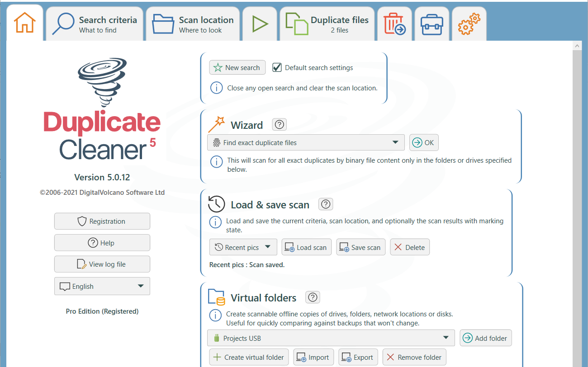Viewport: 588px width, 367px height.
Task: Click the Load & save scan clock icon
Action: pos(216,204)
